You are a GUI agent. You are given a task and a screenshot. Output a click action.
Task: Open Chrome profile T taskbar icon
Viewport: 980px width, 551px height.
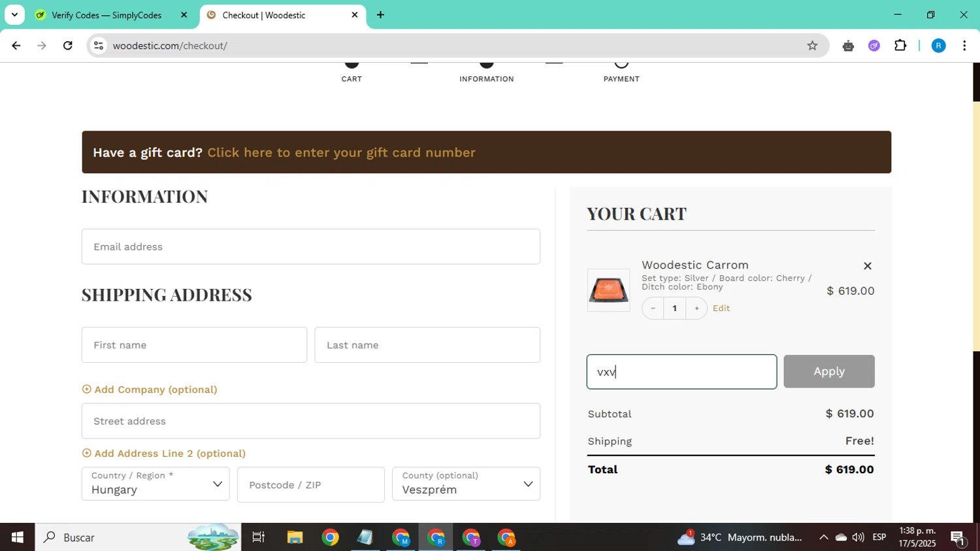[471, 537]
